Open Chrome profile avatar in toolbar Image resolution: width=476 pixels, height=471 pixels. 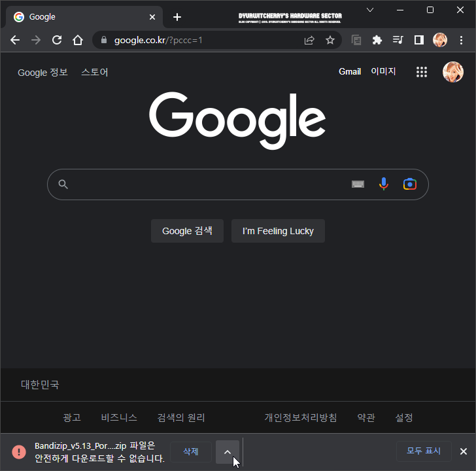tap(440, 40)
